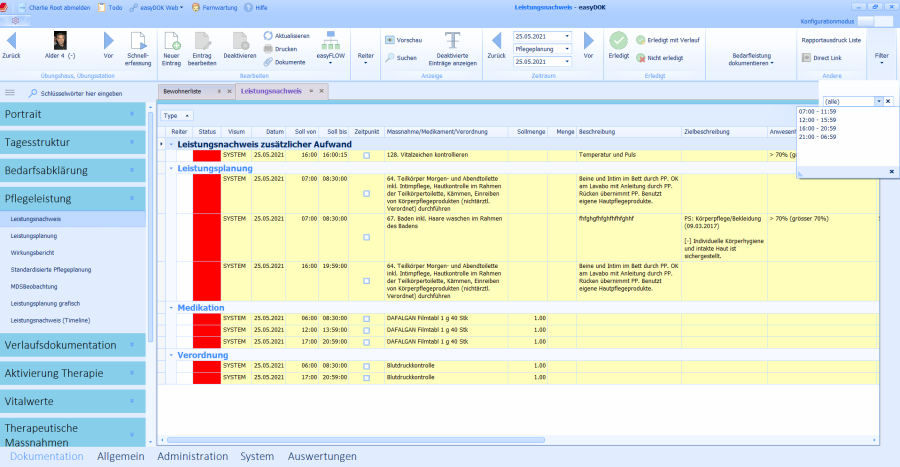The height and width of the screenshot is (467, 900).
Task: Open the Administration section tab
Action: [192, 456]
